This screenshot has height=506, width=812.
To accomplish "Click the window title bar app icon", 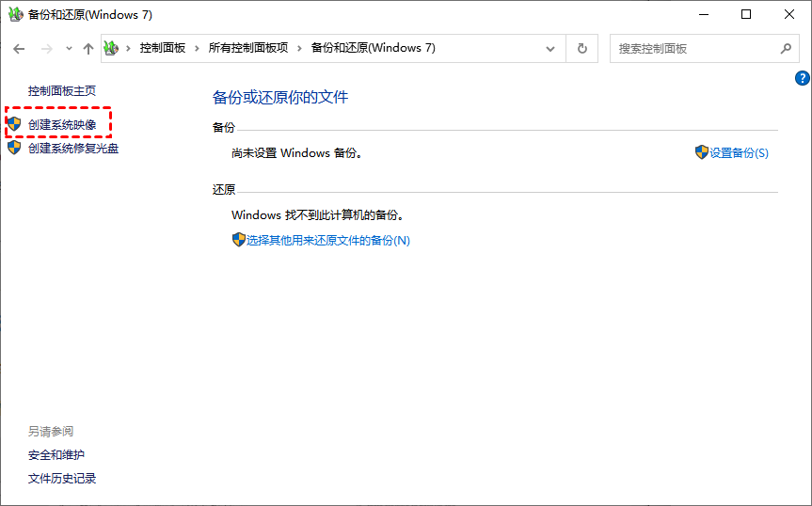I will tap(16, 14).
